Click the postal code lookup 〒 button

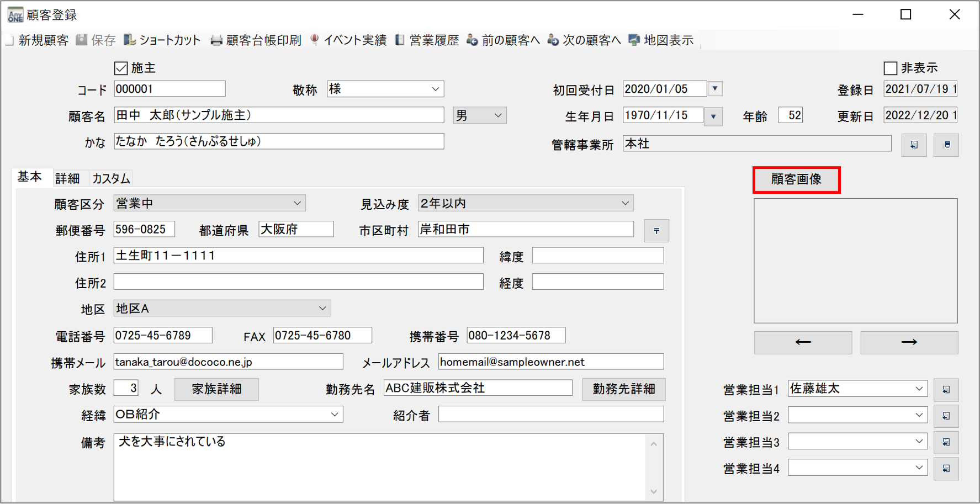656,231
